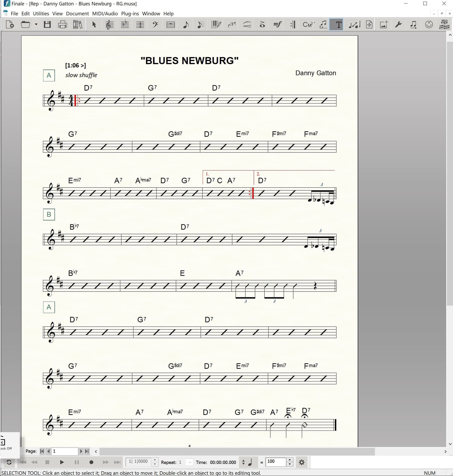
Task: Select the MIDI tool
Action: click(429, 25)
